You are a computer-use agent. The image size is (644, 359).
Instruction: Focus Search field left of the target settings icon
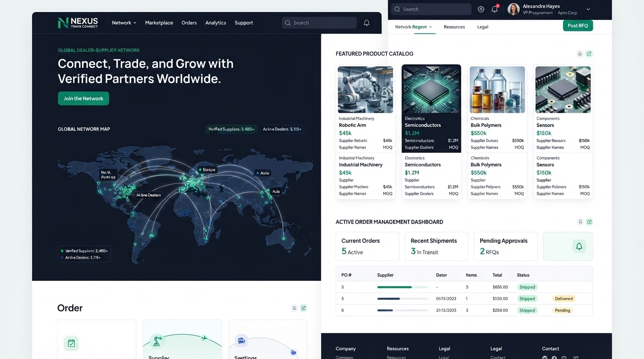coord(432,9)
